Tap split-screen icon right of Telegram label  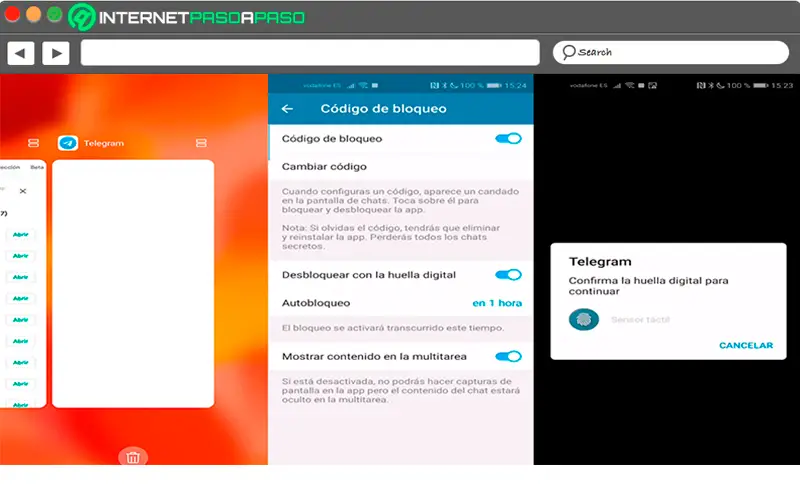201,143
